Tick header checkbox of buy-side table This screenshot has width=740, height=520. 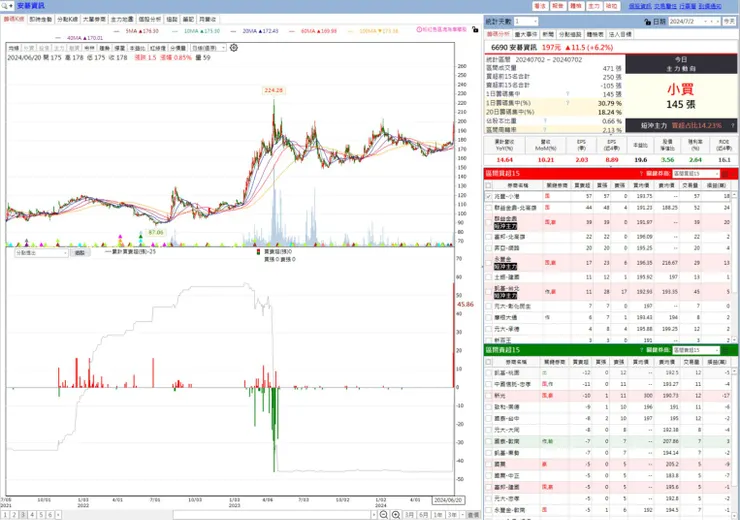click(489, 185)
